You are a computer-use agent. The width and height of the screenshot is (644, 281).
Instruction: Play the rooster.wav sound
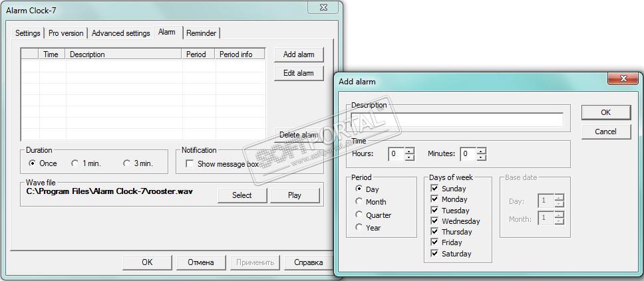tap(295, 195)
